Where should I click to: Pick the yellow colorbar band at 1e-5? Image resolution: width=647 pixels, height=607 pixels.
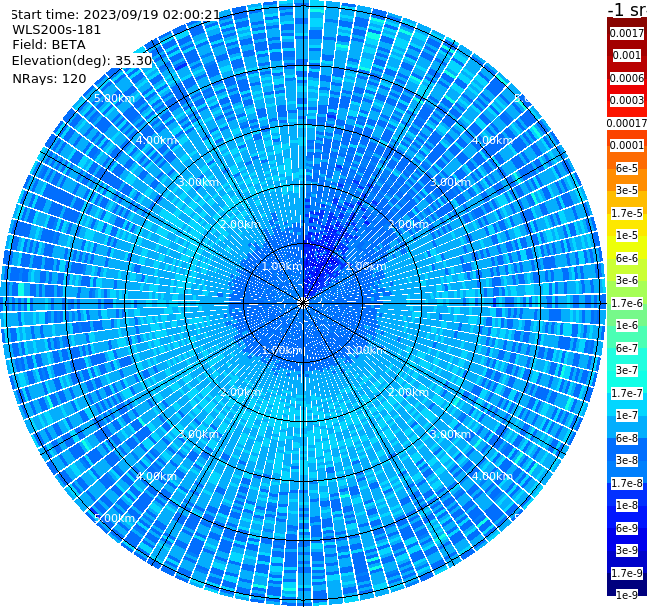tap(627, 235)
